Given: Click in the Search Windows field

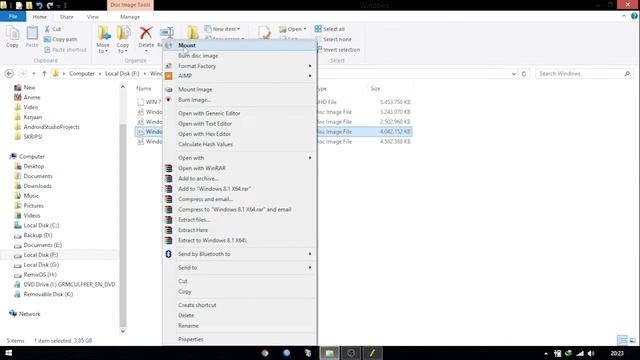Looking at the screenshot, I should point(583,74).
